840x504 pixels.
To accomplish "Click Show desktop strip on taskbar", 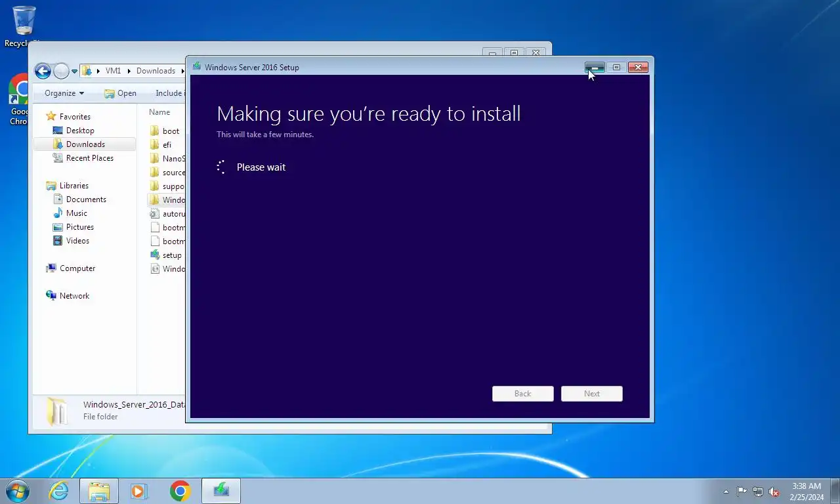I will coord(835,492).
